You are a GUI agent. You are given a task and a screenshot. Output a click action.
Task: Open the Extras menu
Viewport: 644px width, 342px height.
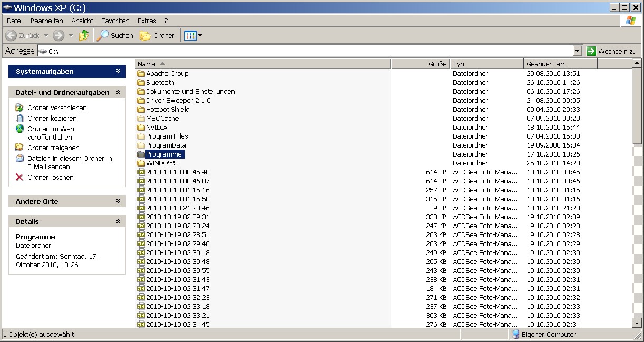point(147,21)
